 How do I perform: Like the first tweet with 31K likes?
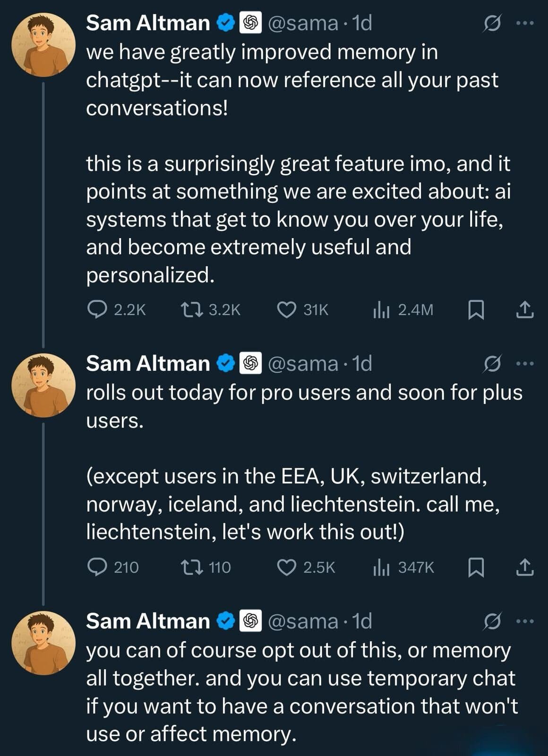pos(286,309)
